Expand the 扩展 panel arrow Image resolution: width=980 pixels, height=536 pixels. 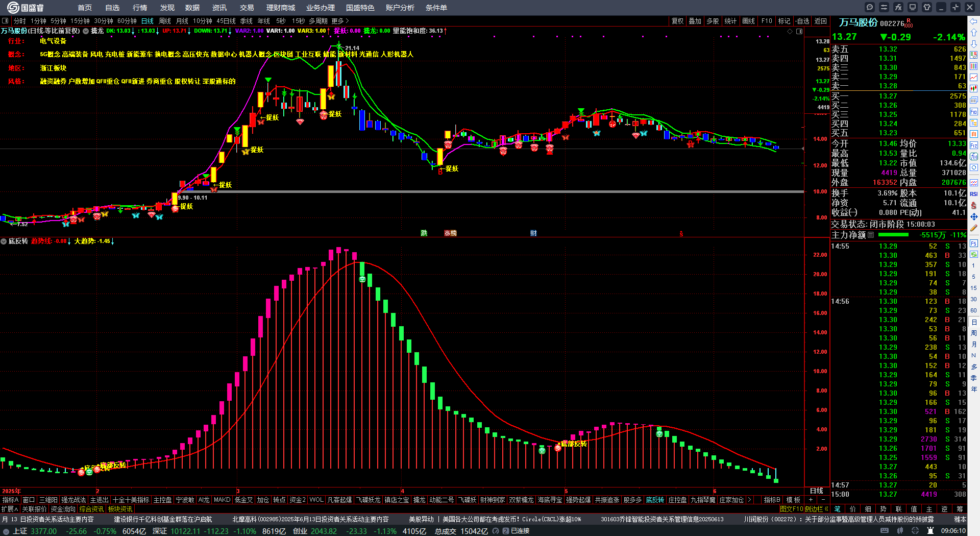pos(10,509)
